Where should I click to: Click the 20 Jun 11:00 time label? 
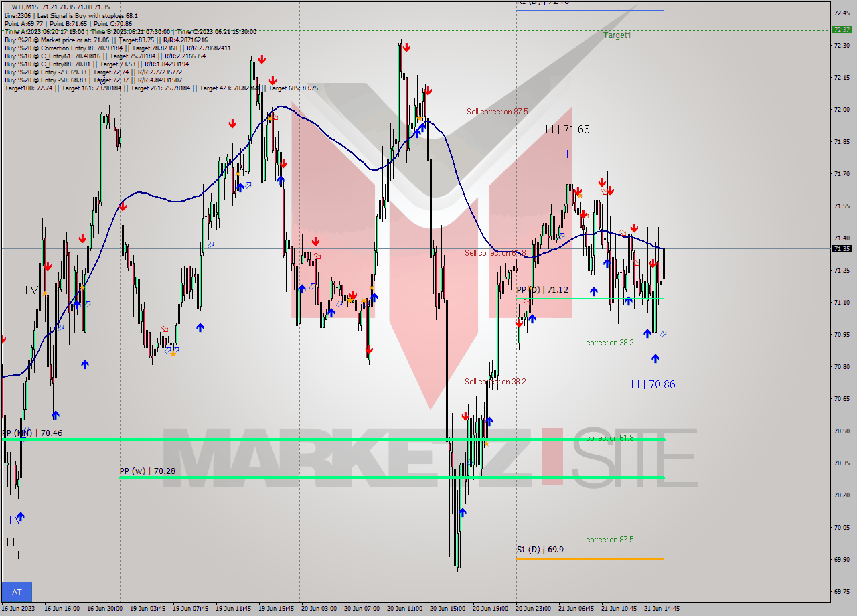pos(404,609)
